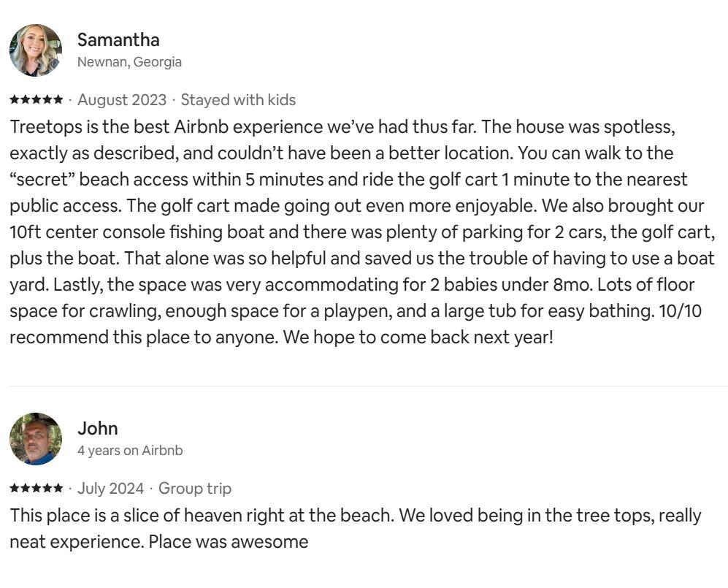Click the divider line between the reviews
Viewport: 728px width, 588px height.
point(369,386)
